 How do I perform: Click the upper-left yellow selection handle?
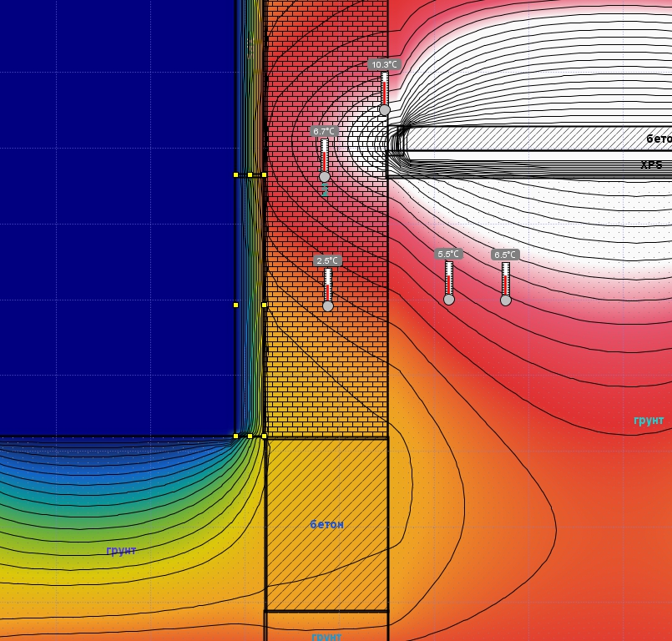[x=235, y=174]
